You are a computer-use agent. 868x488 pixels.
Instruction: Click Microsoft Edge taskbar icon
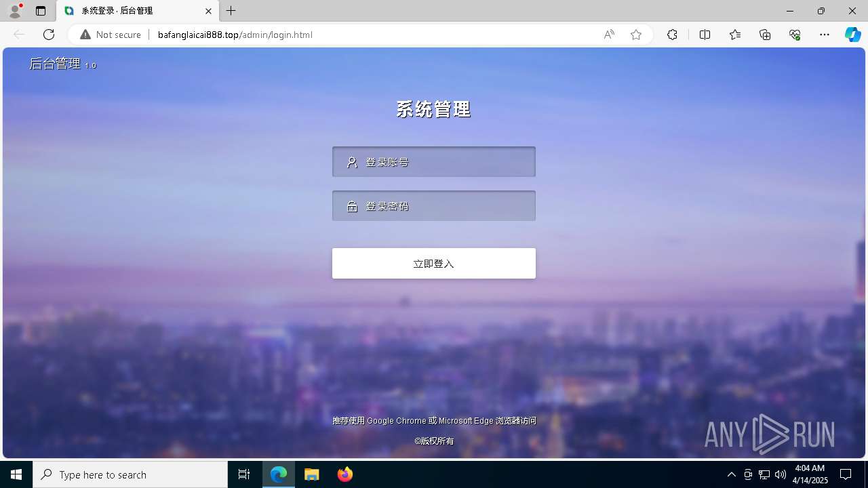coord(279,474)
